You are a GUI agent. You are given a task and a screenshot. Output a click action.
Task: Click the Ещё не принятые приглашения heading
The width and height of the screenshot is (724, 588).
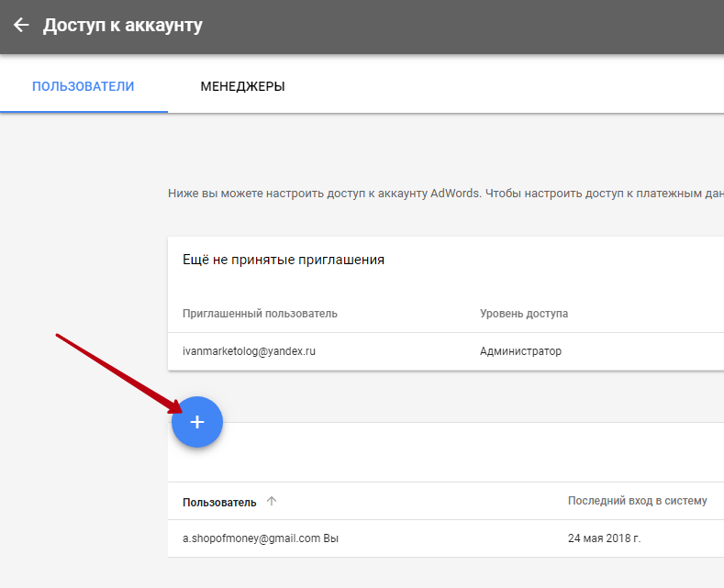pos(283,260)
